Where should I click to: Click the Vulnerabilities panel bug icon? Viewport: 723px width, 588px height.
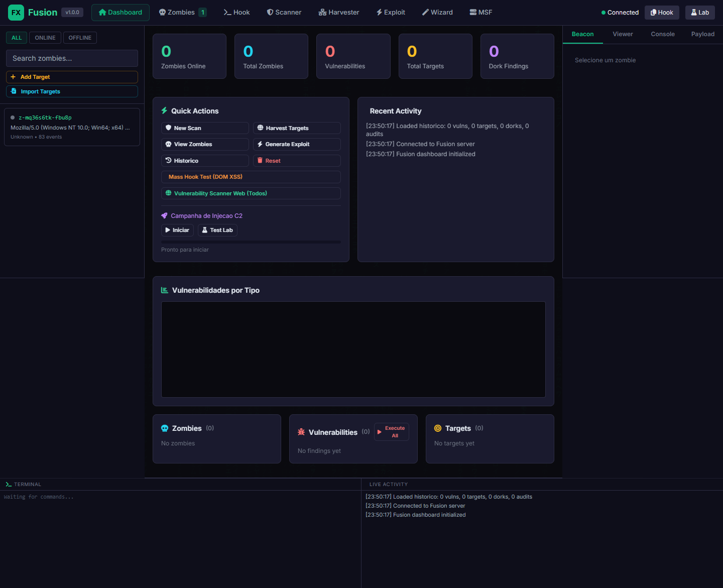(301, 432)
